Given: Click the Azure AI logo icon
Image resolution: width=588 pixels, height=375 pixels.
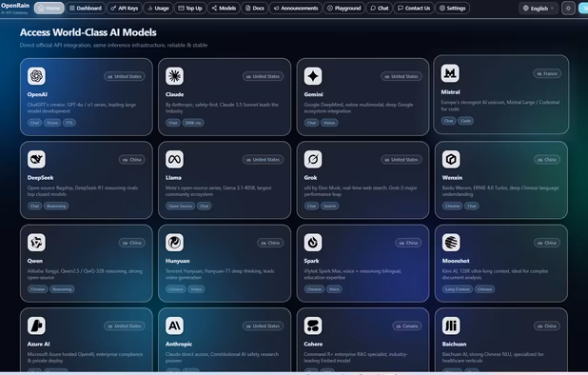Looking at the screenshot, I should pos(36,326).
